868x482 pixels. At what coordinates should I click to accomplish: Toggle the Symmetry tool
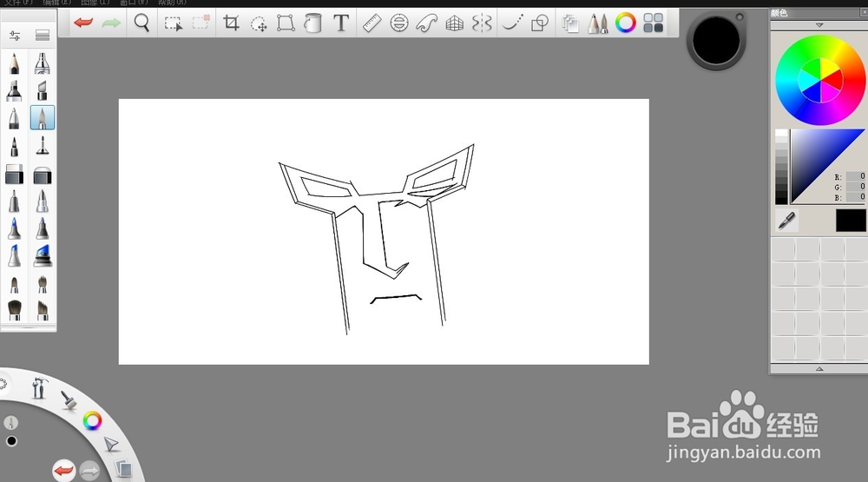[x=482, y=23]
